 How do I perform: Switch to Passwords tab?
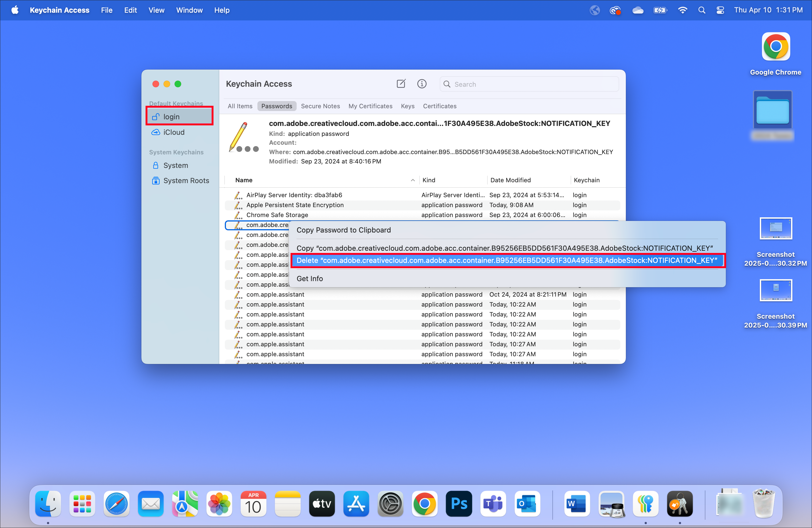click(277, 106)
